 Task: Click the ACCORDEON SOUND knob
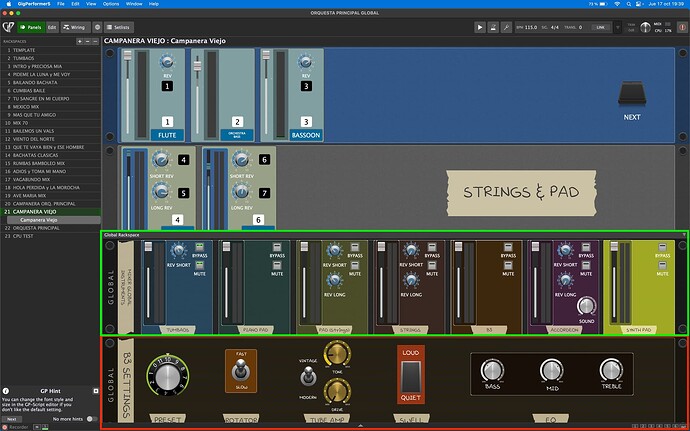[586, 306]
